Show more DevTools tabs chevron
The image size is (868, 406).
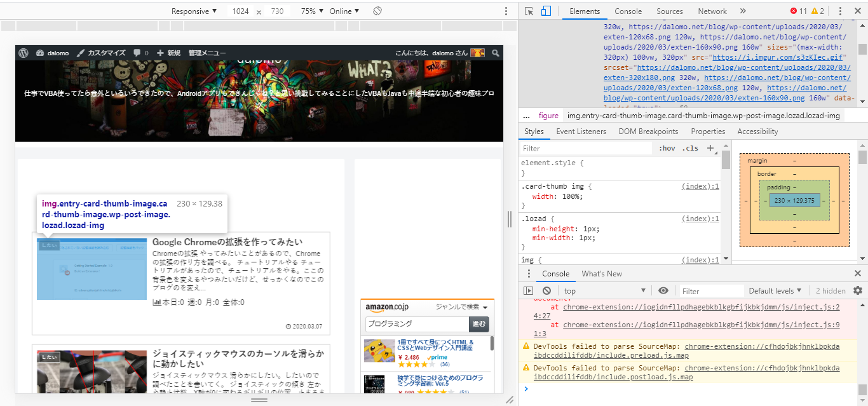tap(743, 11)
